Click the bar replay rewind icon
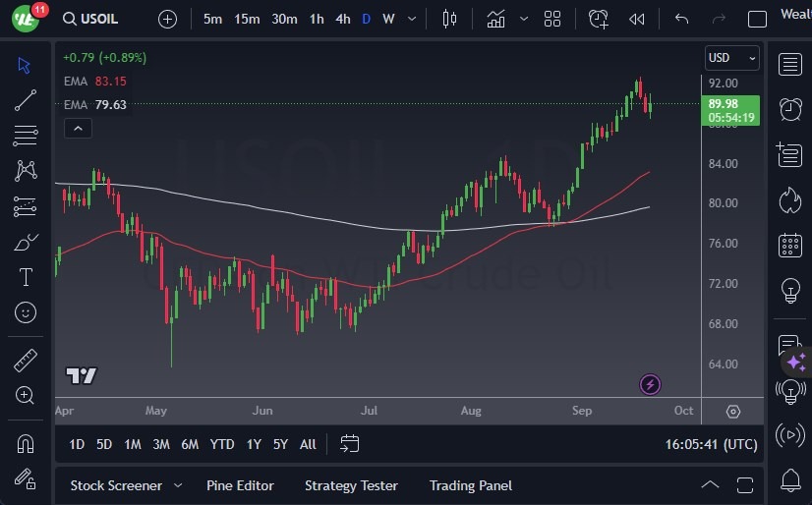Image resolution: width=812 pixels, height=505 pixels. 637,19
